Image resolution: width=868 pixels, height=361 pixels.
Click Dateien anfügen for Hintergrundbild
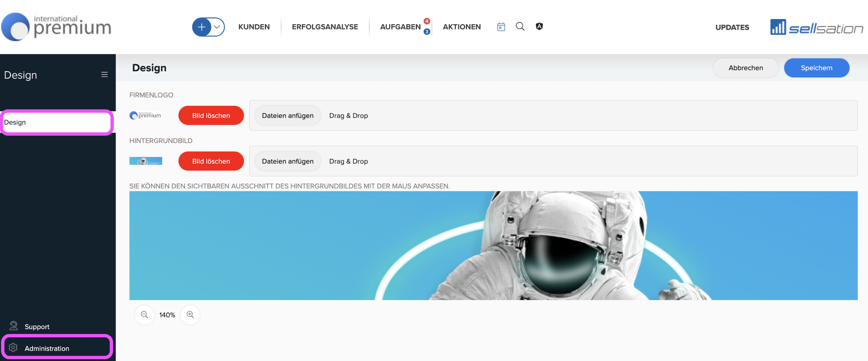(x=288, y=161)
